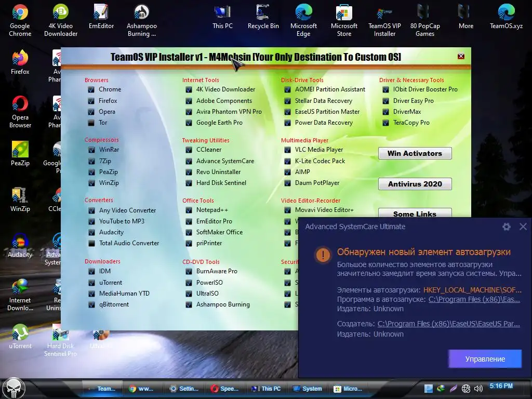Open the autostart program path link
The width and height of the screenshot is (532, 399).
point(474,299)
